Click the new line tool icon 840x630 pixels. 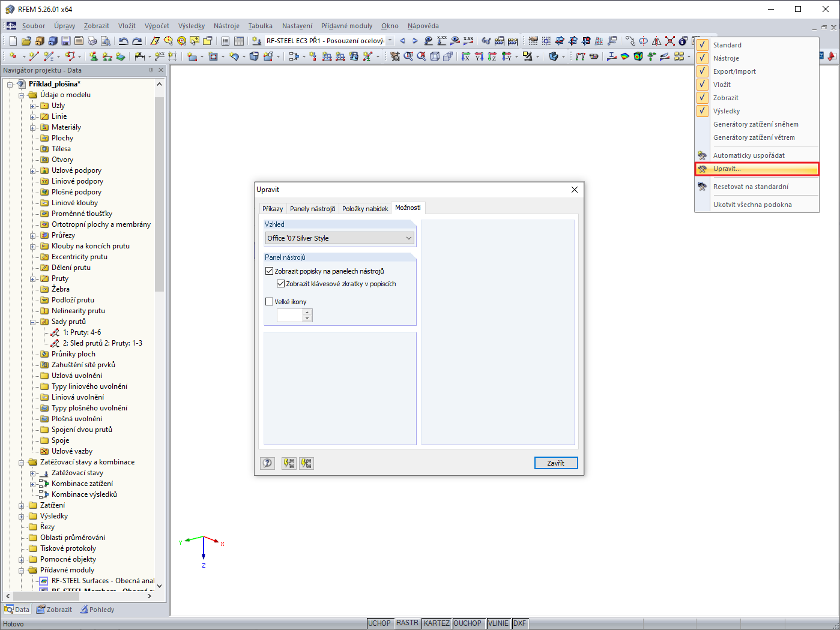34,56
